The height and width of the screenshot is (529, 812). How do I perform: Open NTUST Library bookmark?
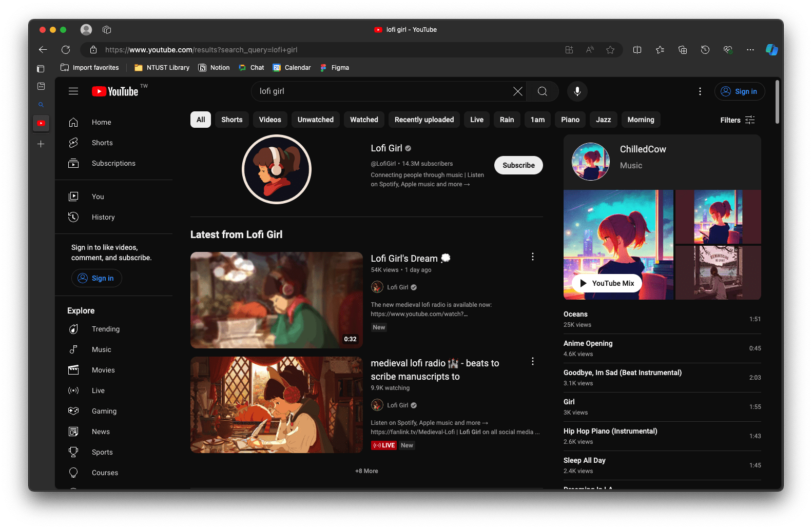pyautogui.click(x=162, y=68)
